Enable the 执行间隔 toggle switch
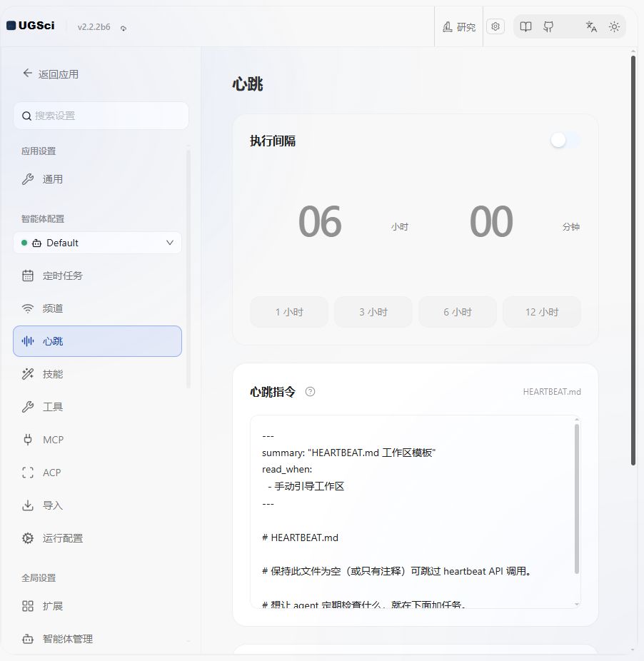644x661 pixels. [x=565, y=141]
